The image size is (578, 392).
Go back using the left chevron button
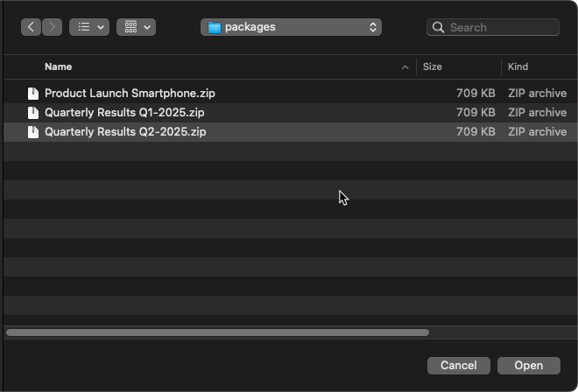tap(31, 27)
